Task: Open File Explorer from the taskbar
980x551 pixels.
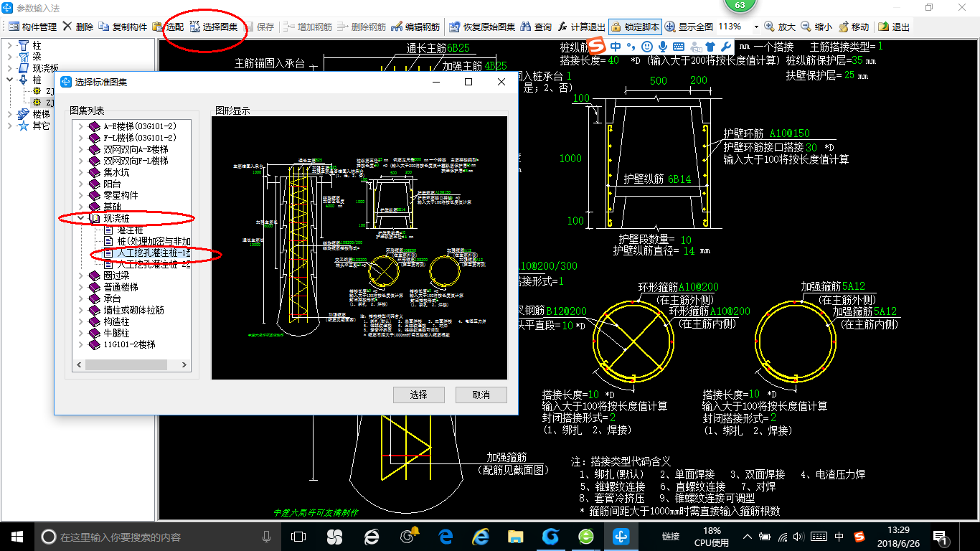Action: pos(515,537)
